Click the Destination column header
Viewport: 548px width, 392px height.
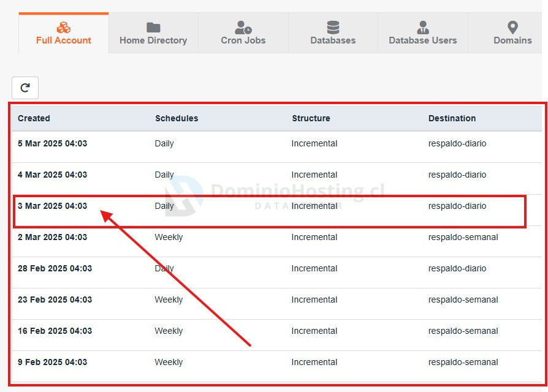pyautogui.click(x=452, y=118)
